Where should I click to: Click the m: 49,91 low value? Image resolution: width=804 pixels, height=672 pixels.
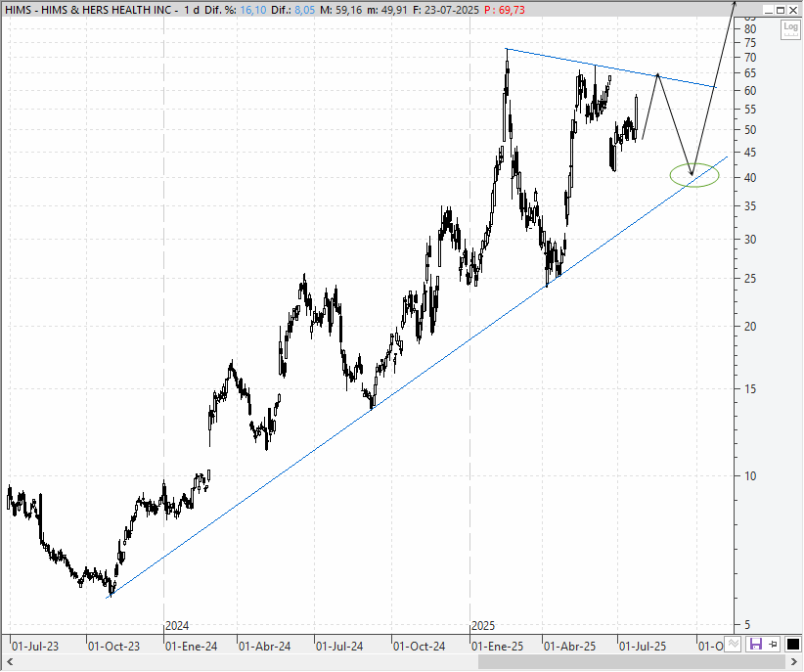[387, 10]
